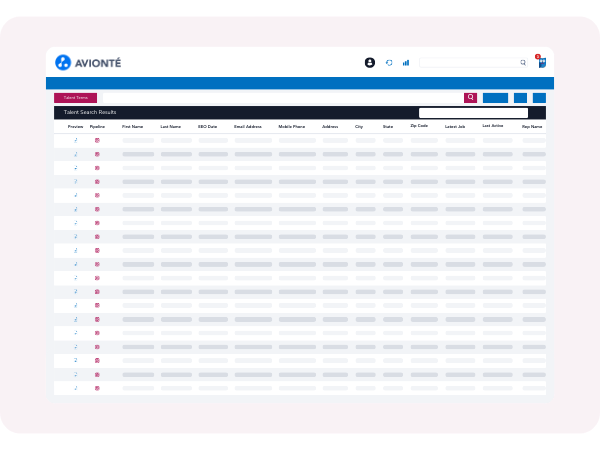Open calendar icon with notification badge
The image size is (600, 450).
541,62
